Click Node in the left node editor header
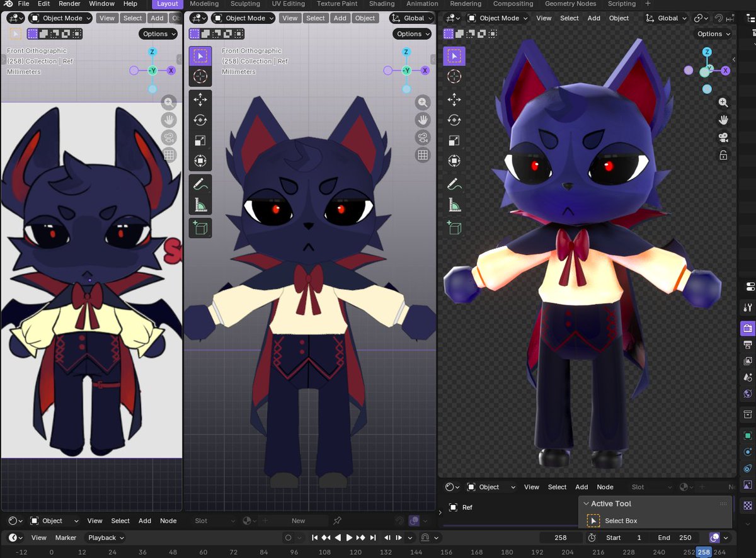 (x=168, y=521)
